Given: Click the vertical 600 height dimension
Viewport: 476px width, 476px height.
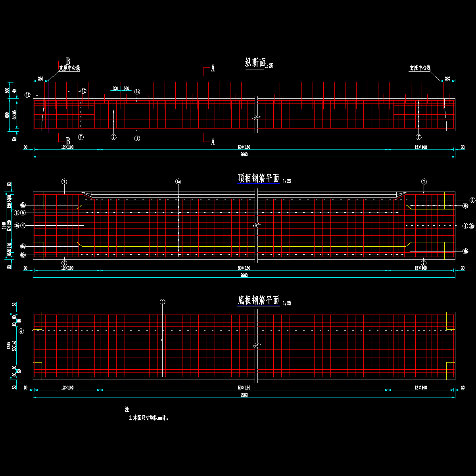Looking at the screenshot, I should 7,115.
